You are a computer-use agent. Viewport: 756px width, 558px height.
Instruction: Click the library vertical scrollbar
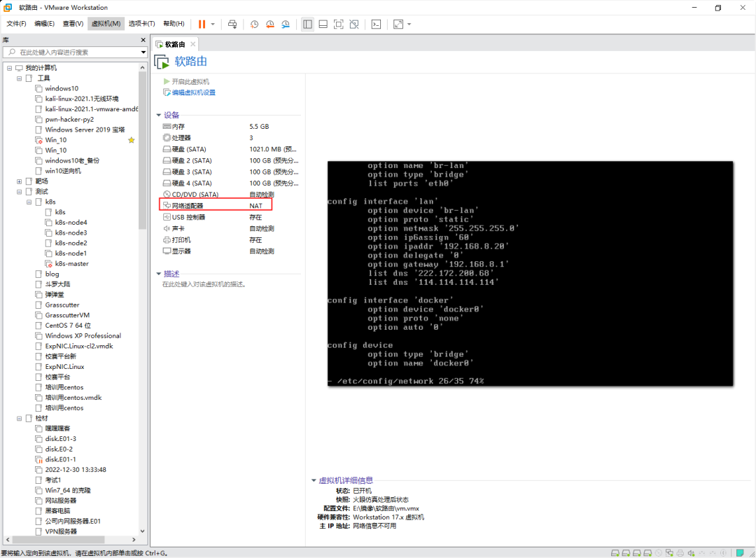point(142,151)
